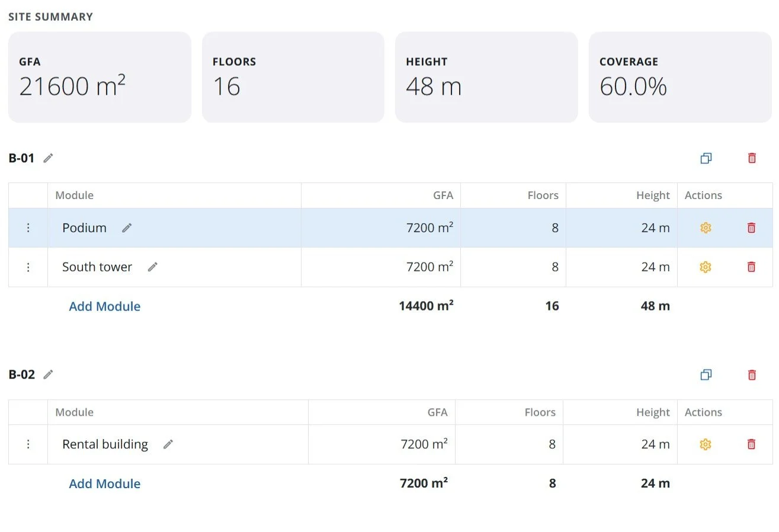Edit the Rental building module name
Image resolution: width=779 pixels, height=532 pixels.
168,444
